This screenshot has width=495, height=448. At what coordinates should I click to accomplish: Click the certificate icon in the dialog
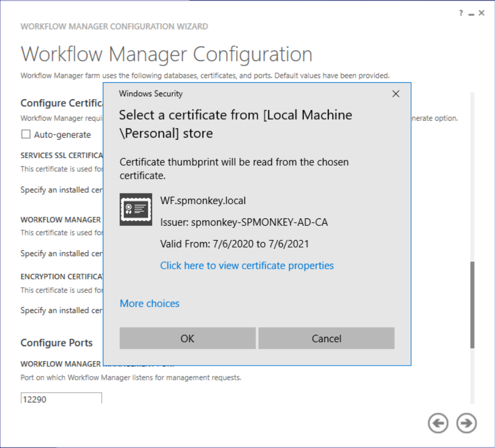pos(135,209)
